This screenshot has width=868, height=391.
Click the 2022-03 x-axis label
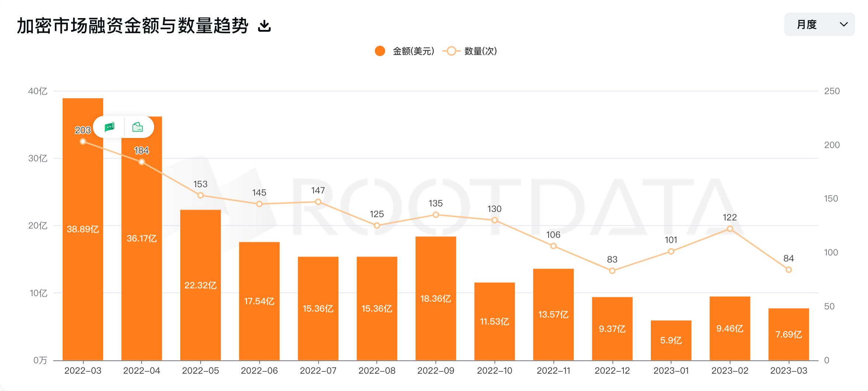(x=83, y=371)
